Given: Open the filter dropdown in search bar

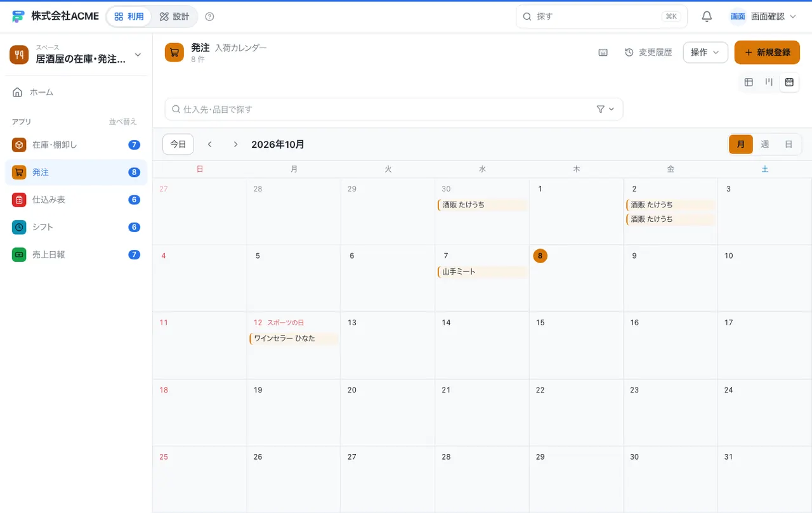Looking at the screenshot, I should click(x=606, y=109).
